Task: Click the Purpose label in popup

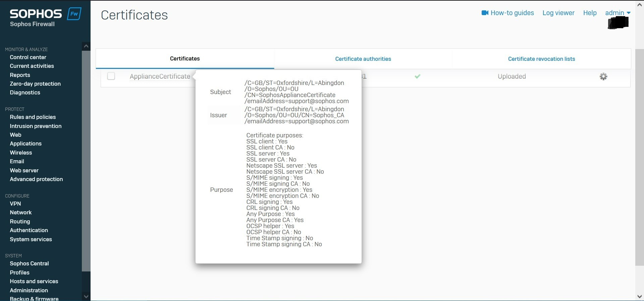Action: [x=221, y=189]
